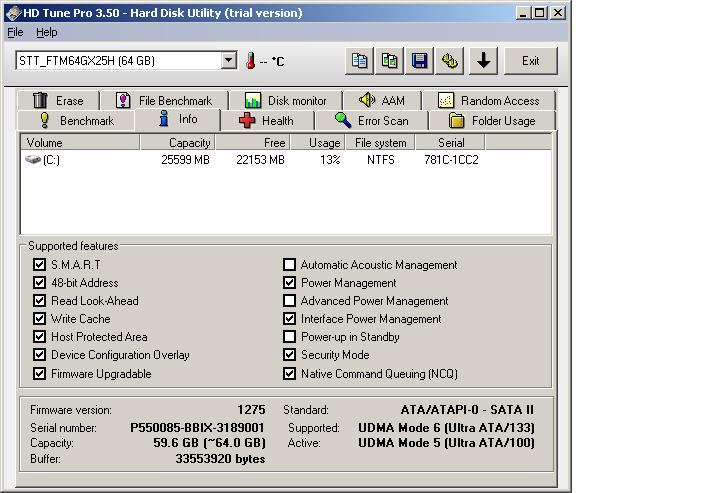Open options with the tools icon
Image resolution: width=720 pixels, height=493 pixels.
pos(450,61)
